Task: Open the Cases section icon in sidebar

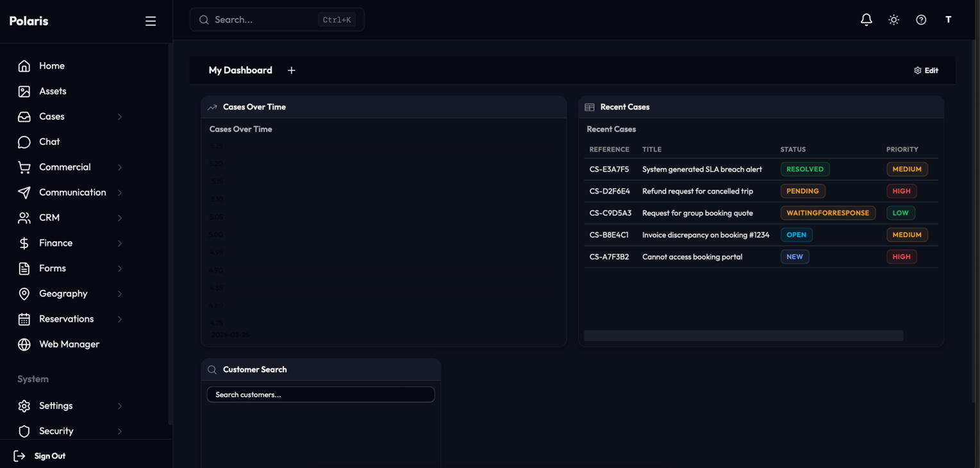Action: click(24, 116)
